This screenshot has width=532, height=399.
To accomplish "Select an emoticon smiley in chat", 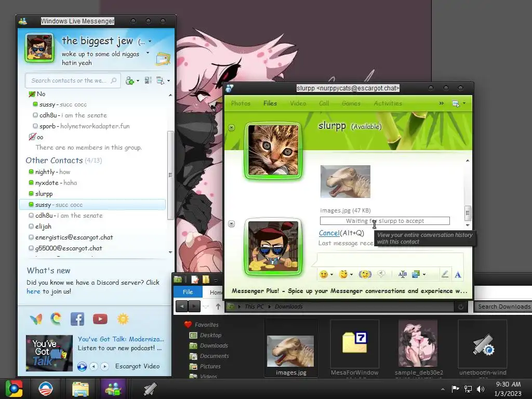I will [x=324, y=274].
